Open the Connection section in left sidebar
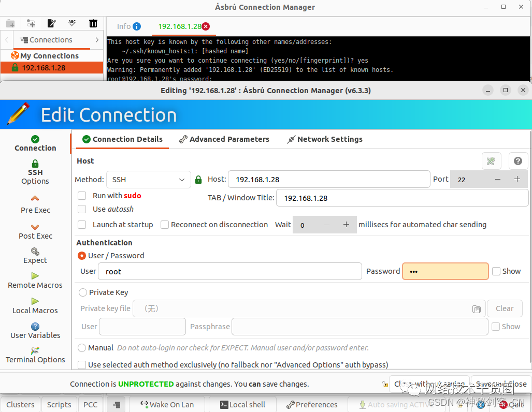The height and width of the screenshot is (412, 532). [35, 143]
